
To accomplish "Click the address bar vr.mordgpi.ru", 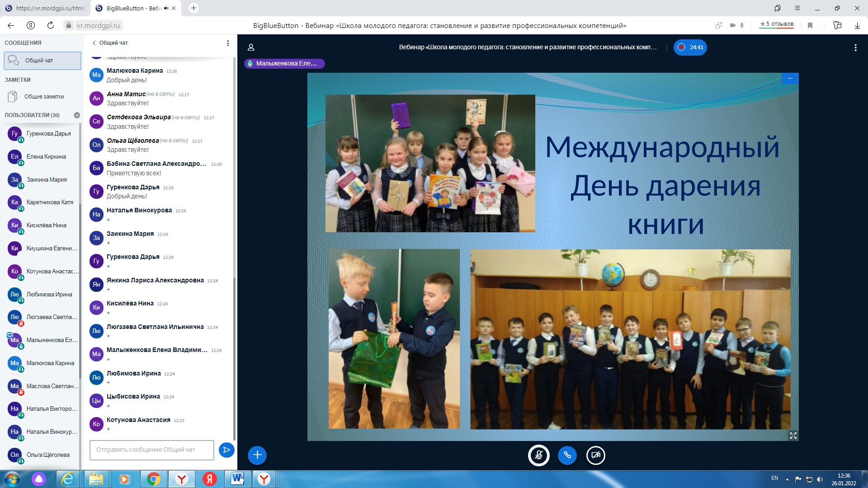I will 98,26.
